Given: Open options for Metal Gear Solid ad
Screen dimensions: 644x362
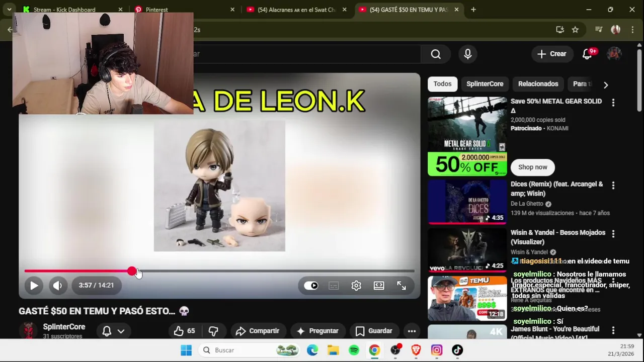Looking at the screenshot, I should click(x=613, y=103).
